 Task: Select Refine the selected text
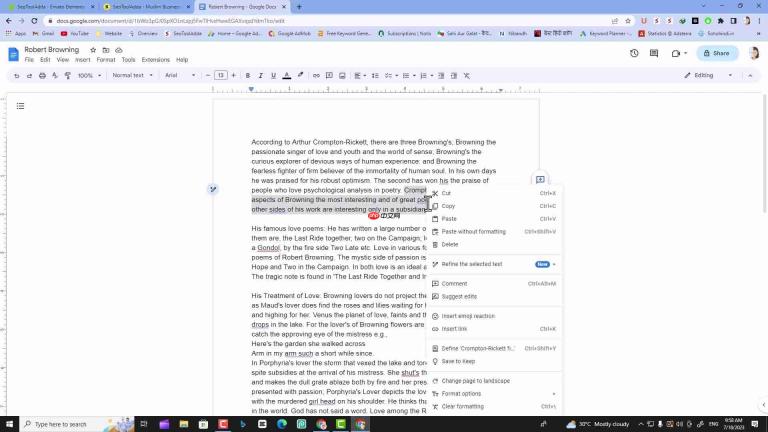[x=495, y=264]
